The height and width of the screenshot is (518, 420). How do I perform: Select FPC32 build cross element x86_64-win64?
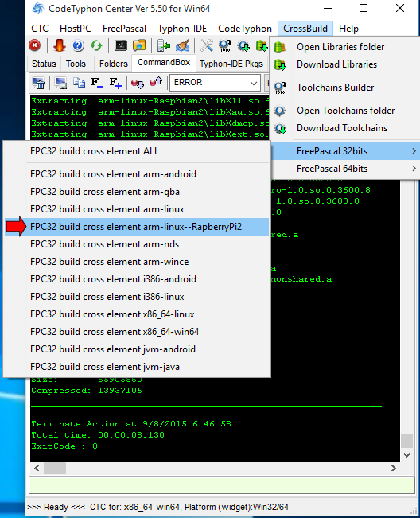pos(137,332)
